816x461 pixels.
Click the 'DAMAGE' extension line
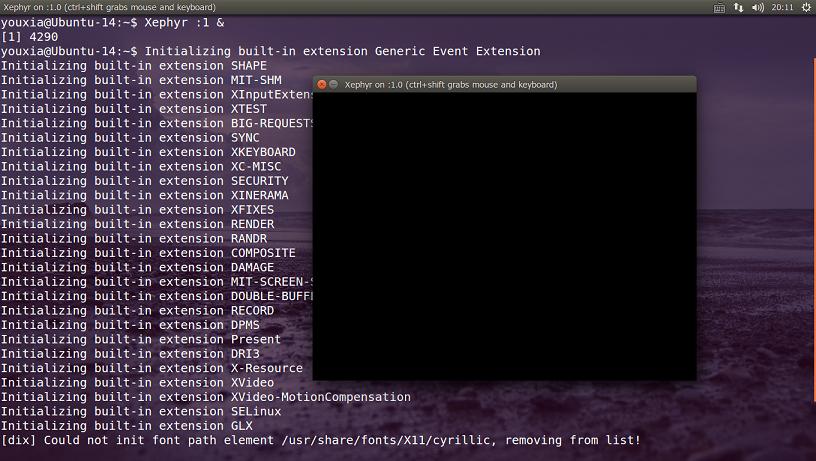(x=137, y=267)
